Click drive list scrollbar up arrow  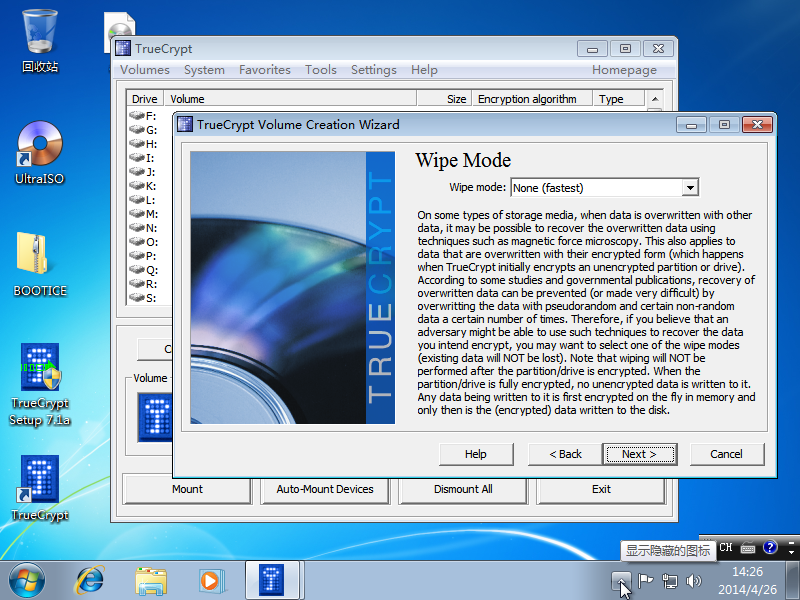click(655, 98)
